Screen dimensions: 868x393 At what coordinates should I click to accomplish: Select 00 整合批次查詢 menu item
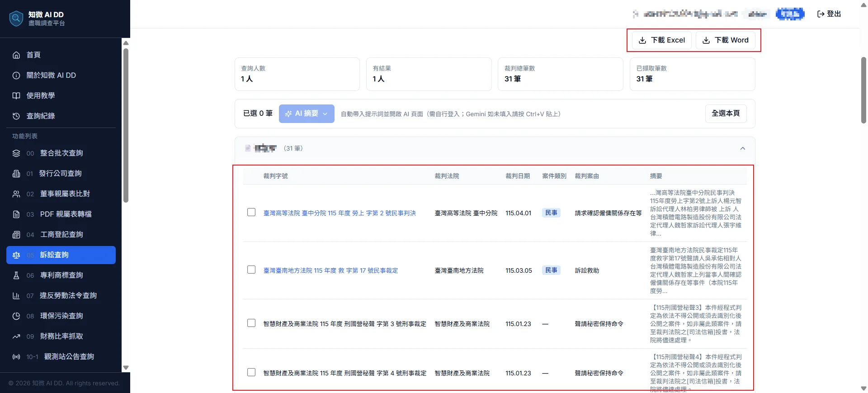61,153
